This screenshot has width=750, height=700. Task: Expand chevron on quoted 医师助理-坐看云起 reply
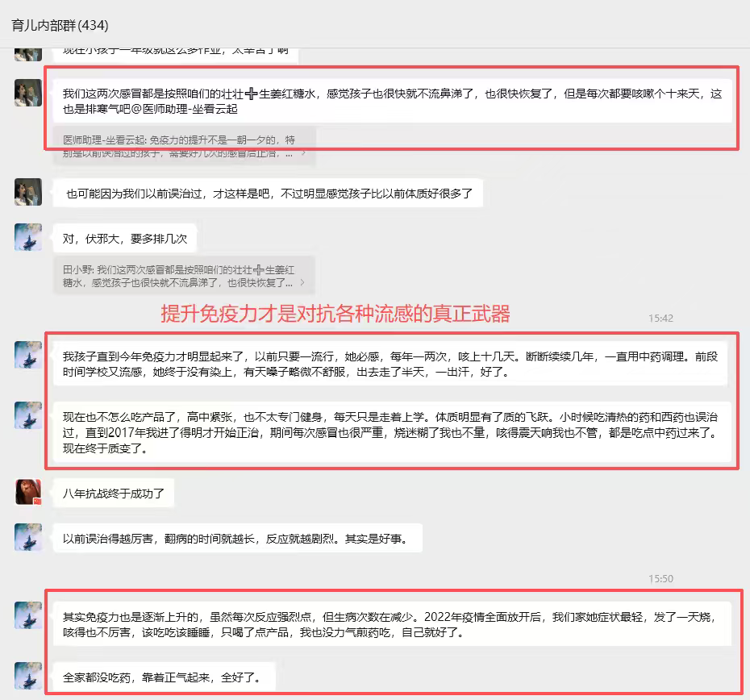point(302,152)
